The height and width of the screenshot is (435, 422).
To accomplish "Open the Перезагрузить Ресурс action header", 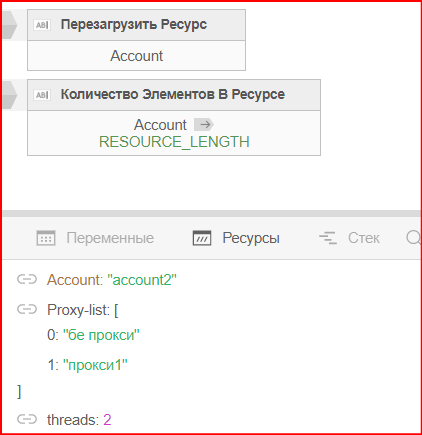I will (x=136, y=25).
